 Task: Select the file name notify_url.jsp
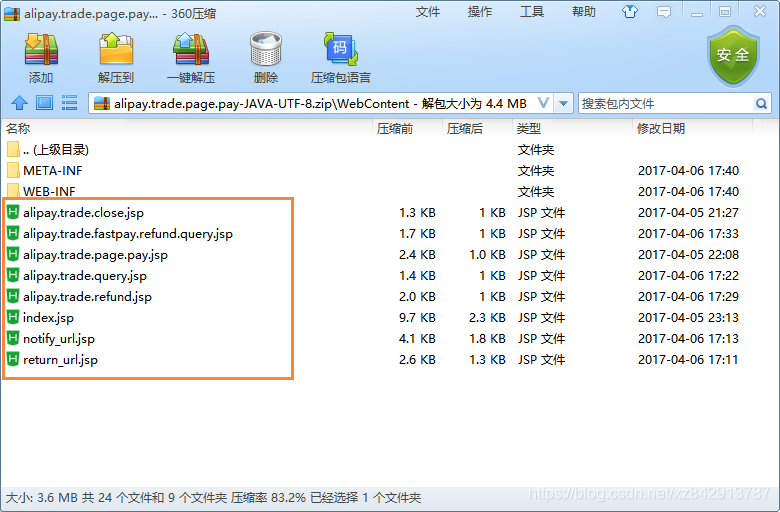coord(59,339)
